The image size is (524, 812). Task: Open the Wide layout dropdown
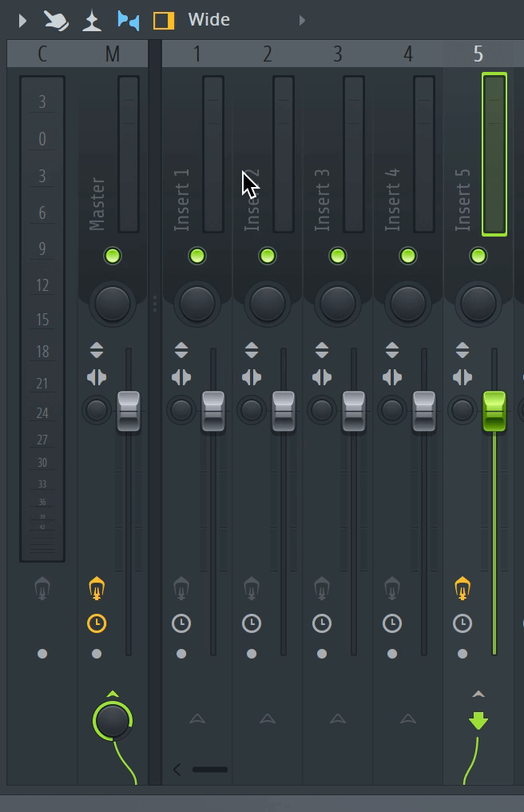pos(209,20)
